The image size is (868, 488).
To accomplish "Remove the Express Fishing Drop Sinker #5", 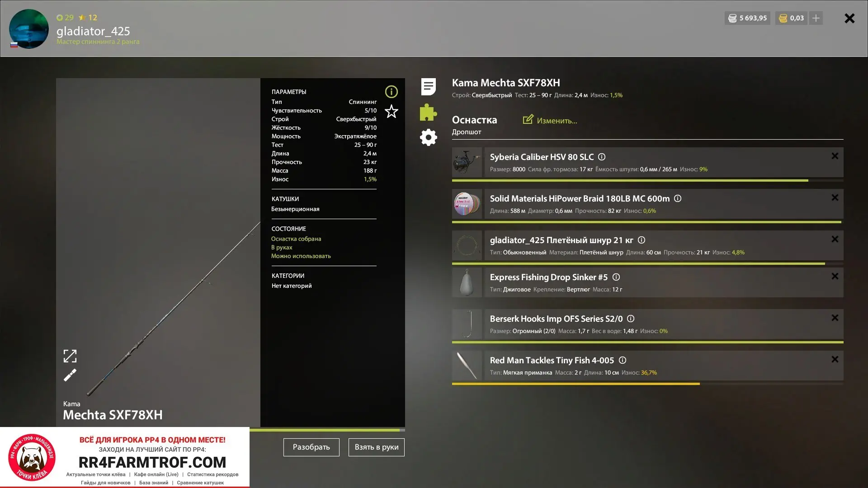I will click(x=835, y=276).
